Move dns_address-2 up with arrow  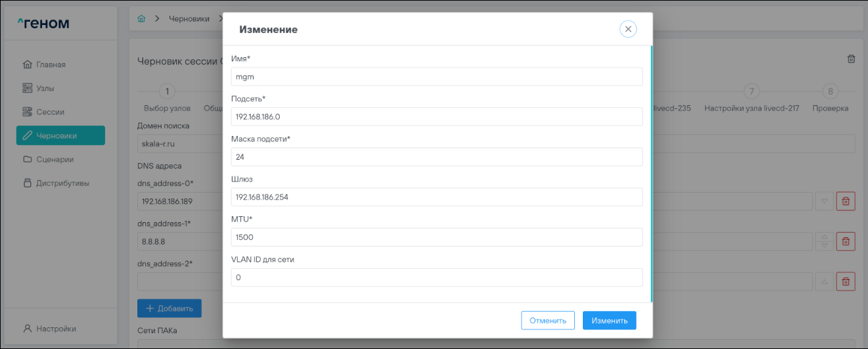pyautogui.click(x=824, y=281)
